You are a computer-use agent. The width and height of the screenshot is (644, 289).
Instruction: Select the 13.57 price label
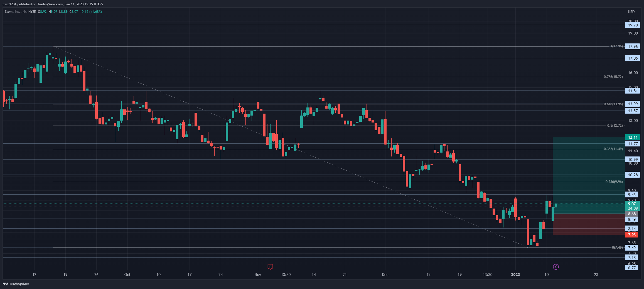click(x=632, y=111)
